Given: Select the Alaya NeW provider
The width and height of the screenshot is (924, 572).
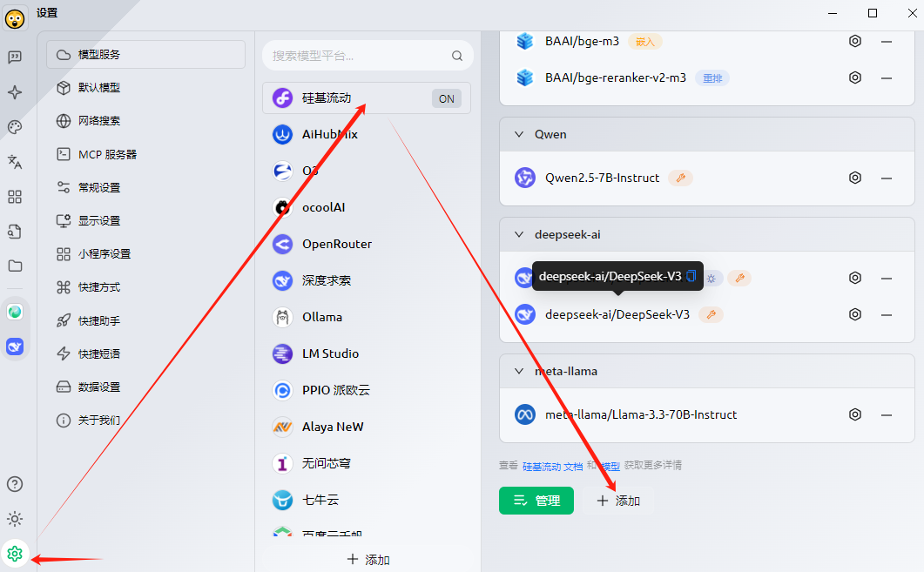Looking at the screenshot, I should 367,427.
